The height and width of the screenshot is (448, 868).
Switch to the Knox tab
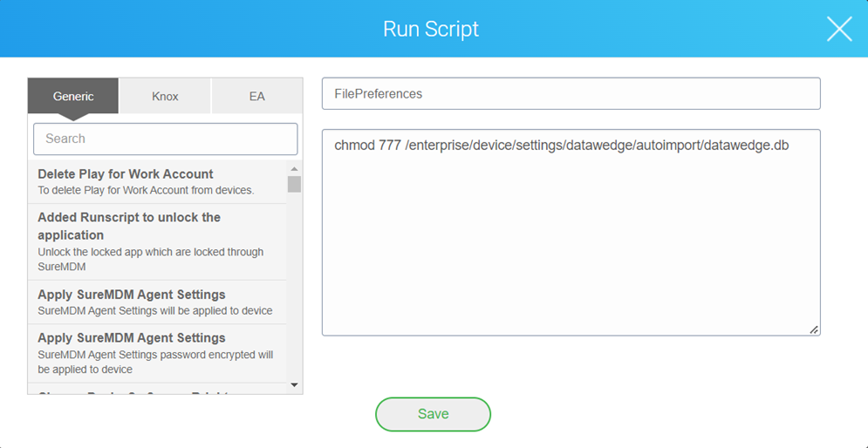[x=165, y=96]
